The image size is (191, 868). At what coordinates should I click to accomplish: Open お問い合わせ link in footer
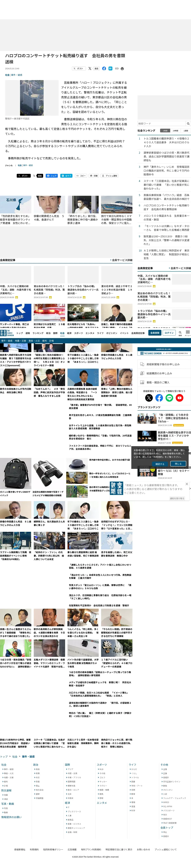pos(143,849)
